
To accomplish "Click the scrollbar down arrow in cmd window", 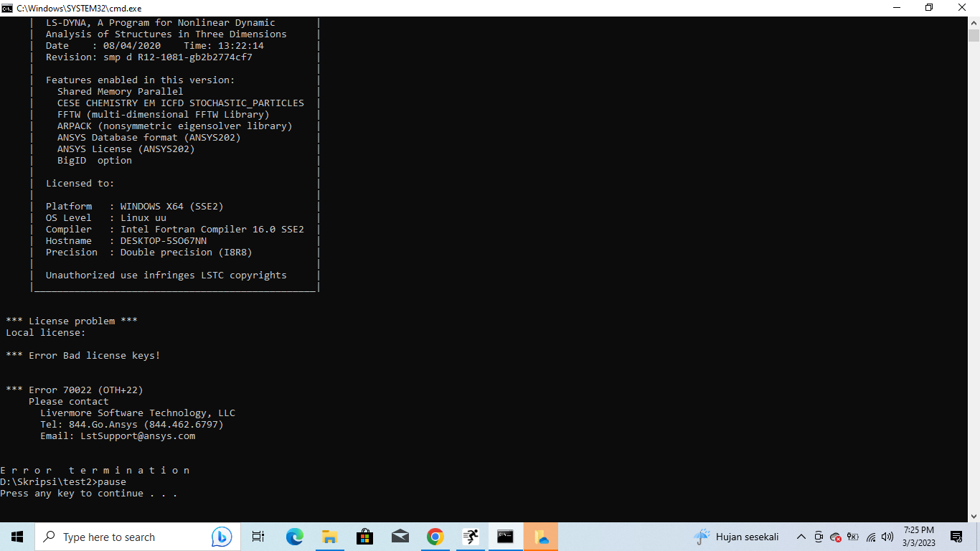I will tap(974, 515).
